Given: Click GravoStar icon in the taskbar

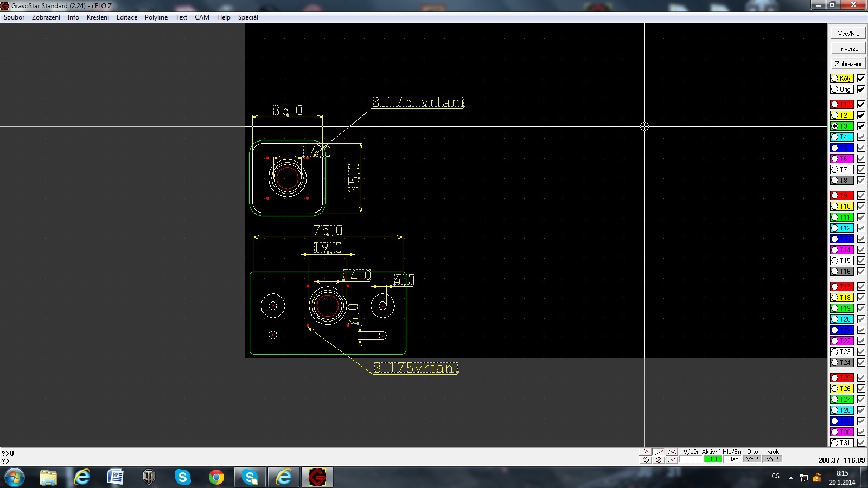Looking at the screenshot, I should pos(317,477).
